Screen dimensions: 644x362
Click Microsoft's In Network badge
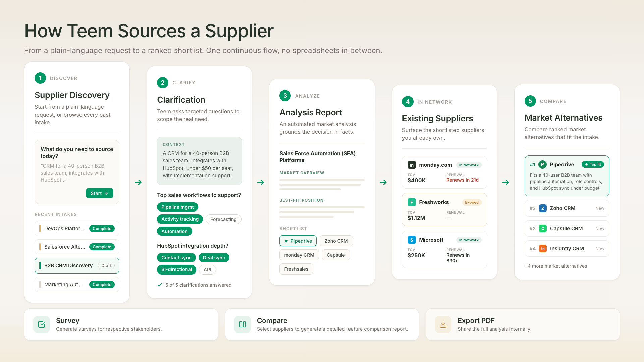coord(469,240)
